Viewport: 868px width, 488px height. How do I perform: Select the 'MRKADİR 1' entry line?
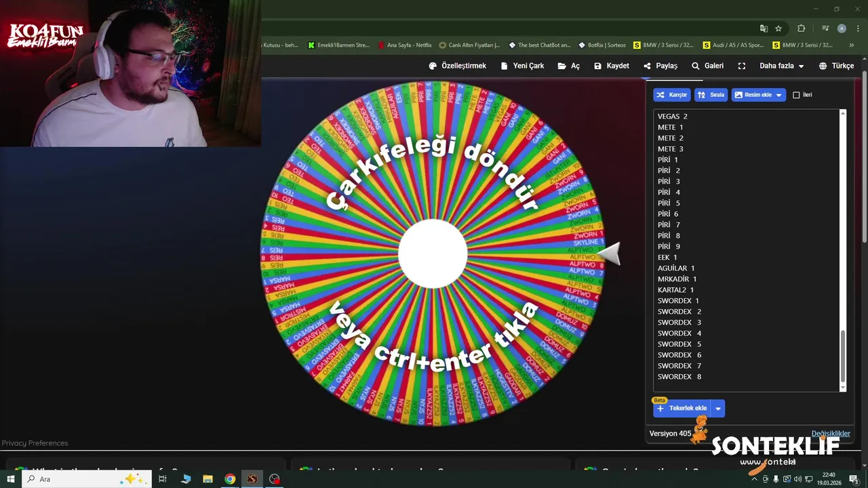(677, 279)
